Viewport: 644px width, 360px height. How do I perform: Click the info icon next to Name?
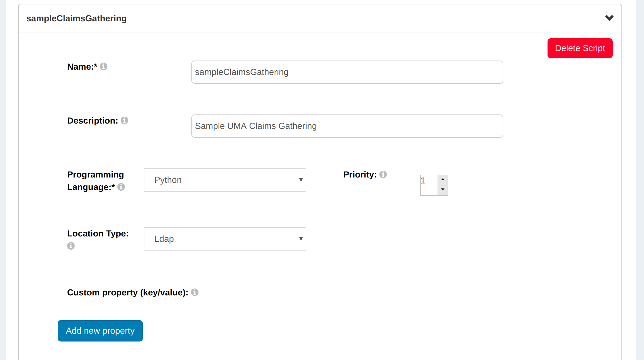tap(104, 66)
